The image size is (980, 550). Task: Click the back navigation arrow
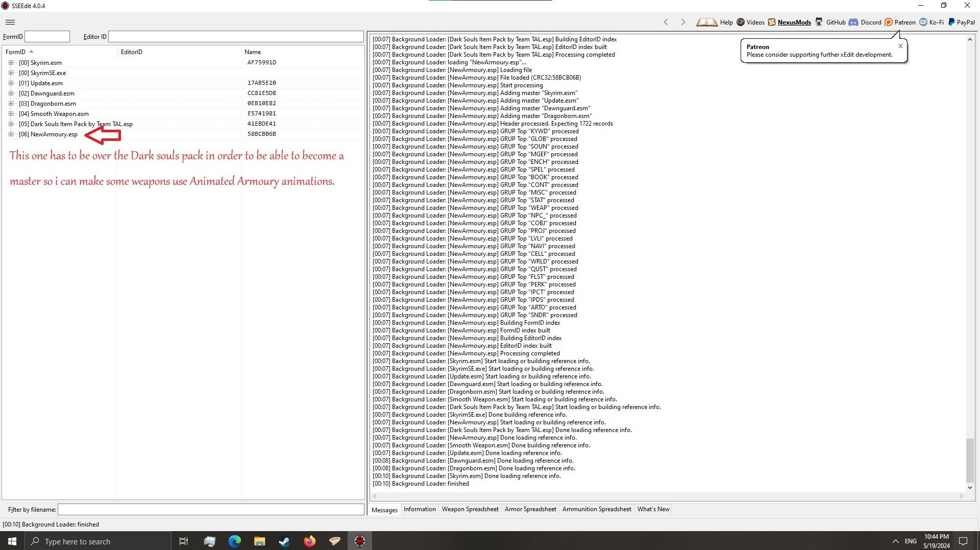666,22
